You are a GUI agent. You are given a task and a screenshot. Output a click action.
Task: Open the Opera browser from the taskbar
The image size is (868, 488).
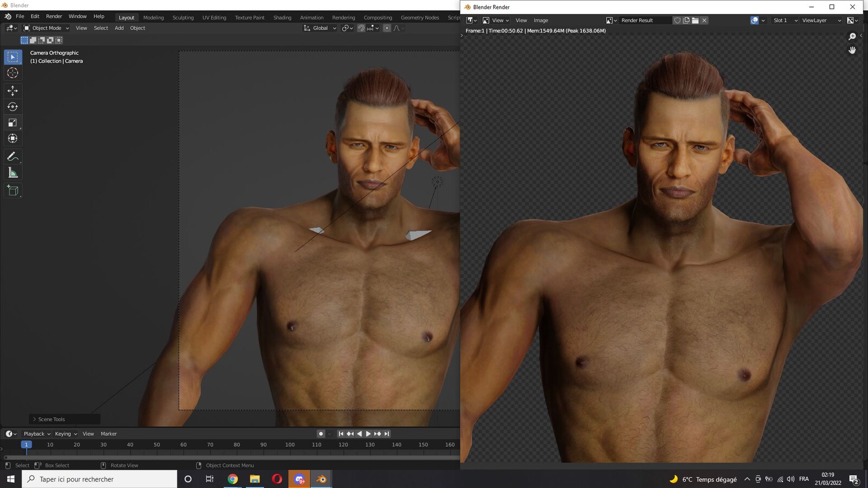click(x=277, y=479)
